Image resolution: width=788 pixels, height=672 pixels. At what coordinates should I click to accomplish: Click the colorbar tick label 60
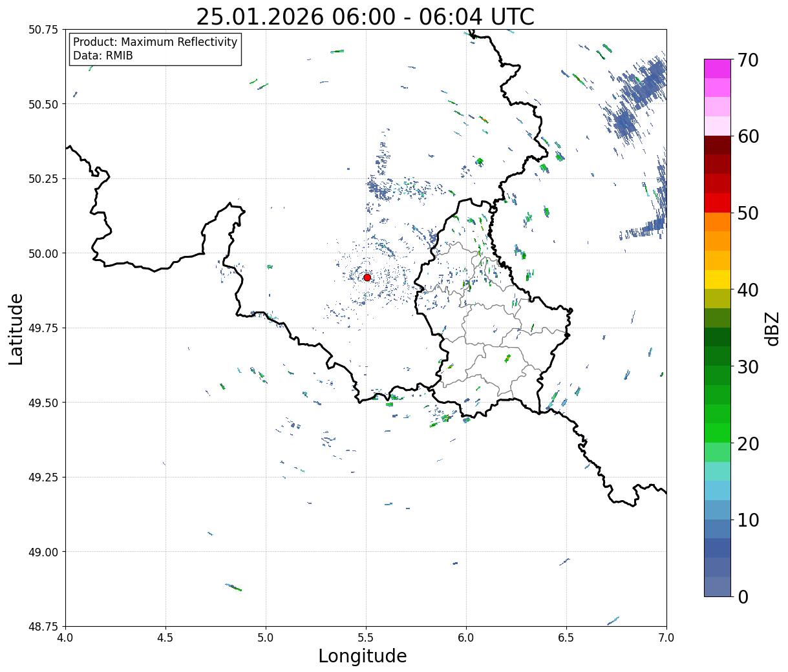[x=748, y=136]
